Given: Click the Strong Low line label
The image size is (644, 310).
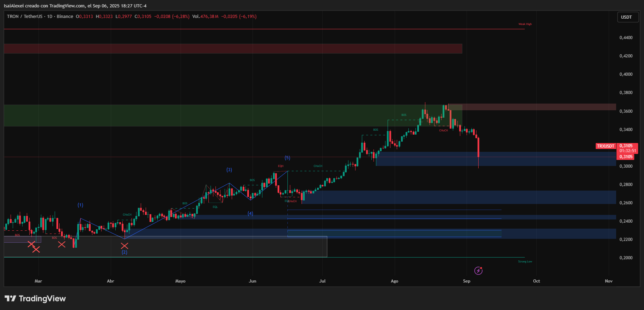Looking at the screenshot, I should pyautogui.click(x=525, y=261).
